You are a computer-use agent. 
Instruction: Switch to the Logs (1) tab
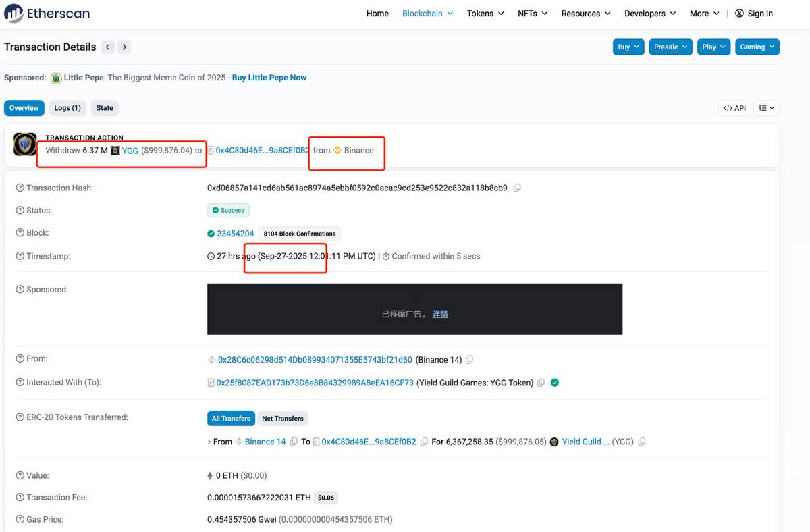(x=67, y=108)
